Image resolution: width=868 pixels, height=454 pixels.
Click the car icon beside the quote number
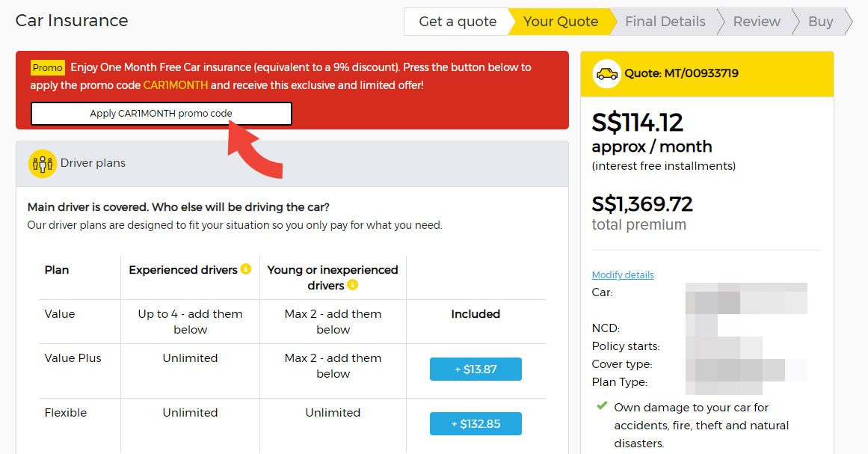pos(606,73)
